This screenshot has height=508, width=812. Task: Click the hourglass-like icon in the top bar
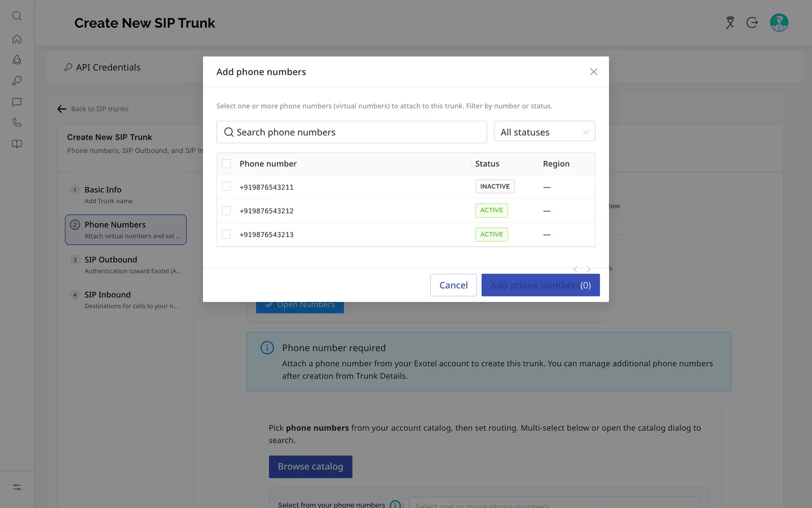[x=730, y=23]
